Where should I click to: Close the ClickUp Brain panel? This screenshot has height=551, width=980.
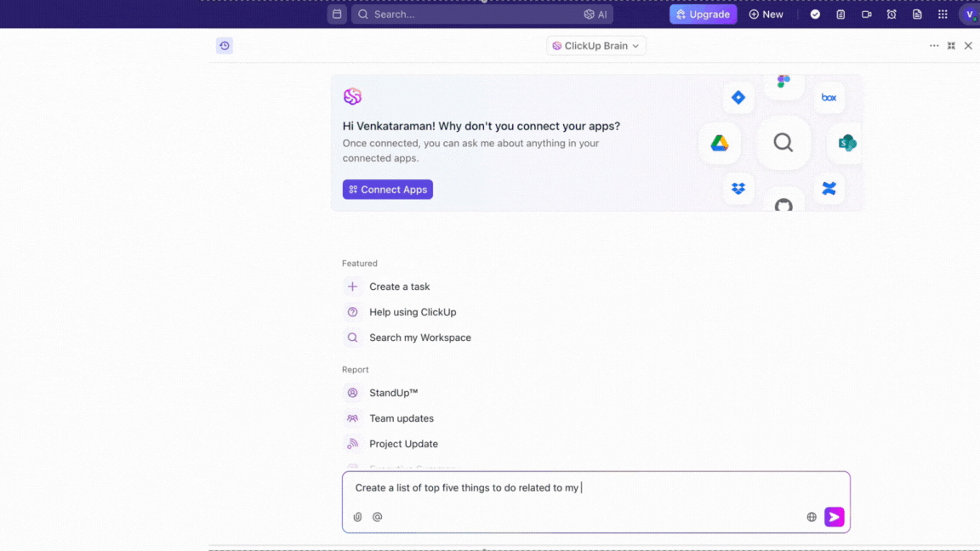(x=968, y=46)
